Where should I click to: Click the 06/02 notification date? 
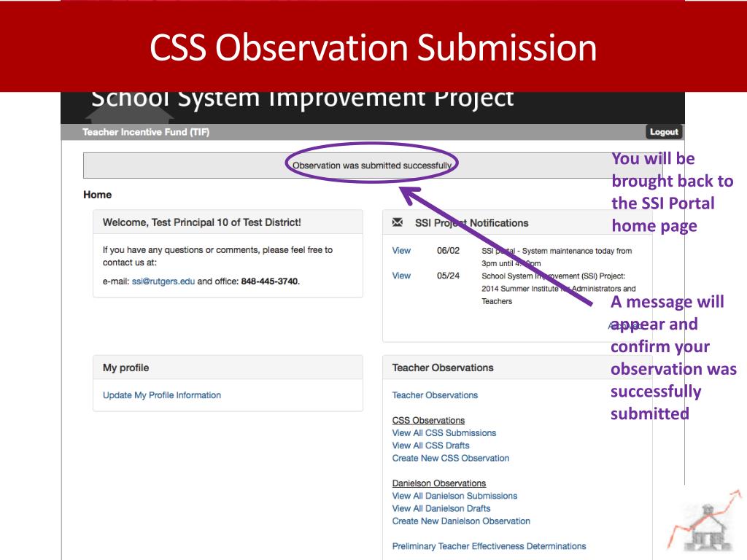(449, 251)
